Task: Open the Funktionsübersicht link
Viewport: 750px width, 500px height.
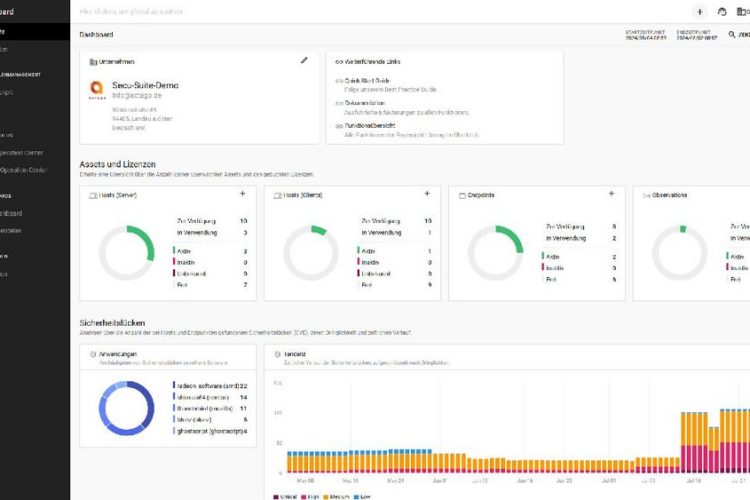Action: coord(370,125)
